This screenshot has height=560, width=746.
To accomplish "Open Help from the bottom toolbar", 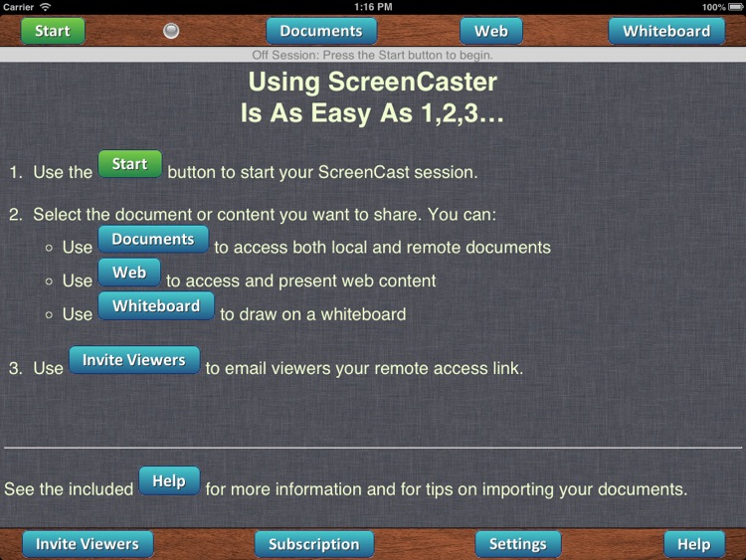I will 694,544.
